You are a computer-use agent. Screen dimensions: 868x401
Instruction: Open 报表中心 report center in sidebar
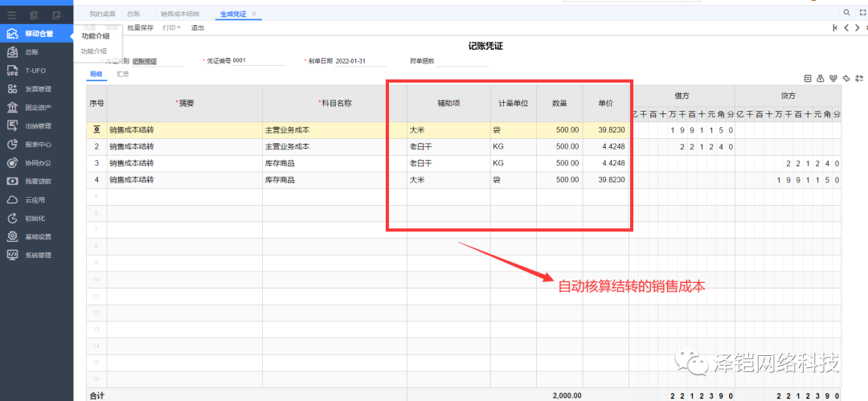pos(38,145)
